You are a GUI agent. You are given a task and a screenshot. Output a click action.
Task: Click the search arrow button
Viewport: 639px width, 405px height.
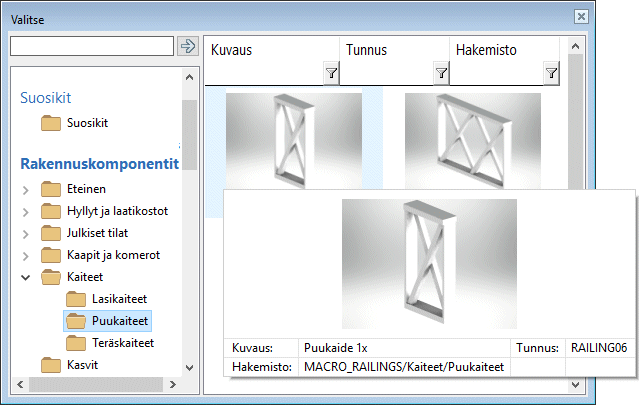pos(187,46)
